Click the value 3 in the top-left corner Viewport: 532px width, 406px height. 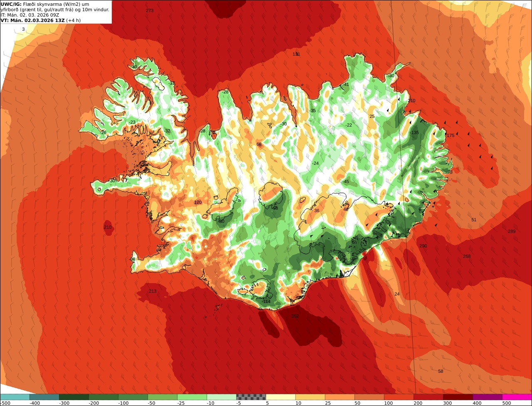click(x=23, y=29)
